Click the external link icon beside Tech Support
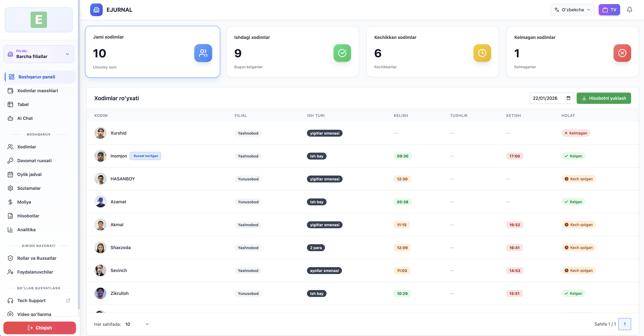The width and height of the screenshot is (644, 336). (x=68, y=301)
